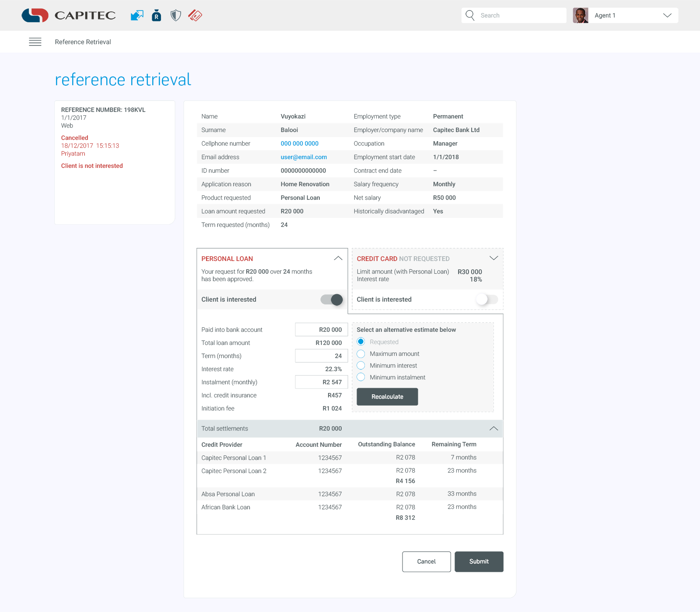Open the hamburger menu

pos(35,42)
